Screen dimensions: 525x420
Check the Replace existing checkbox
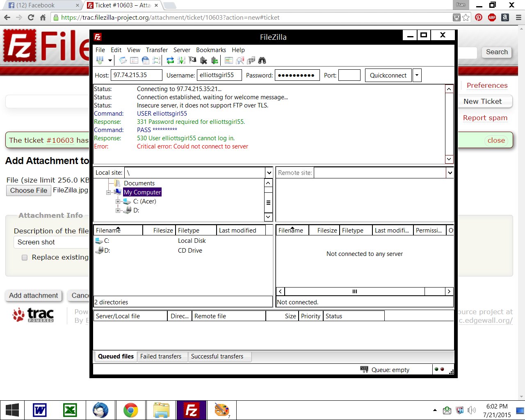point(25,258)
